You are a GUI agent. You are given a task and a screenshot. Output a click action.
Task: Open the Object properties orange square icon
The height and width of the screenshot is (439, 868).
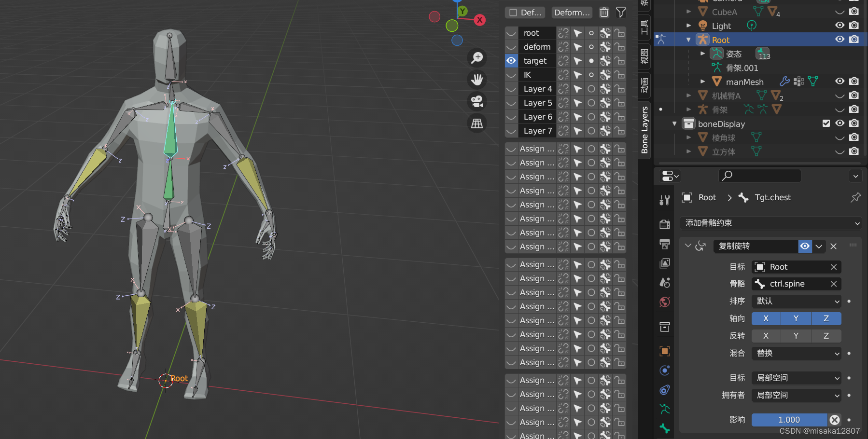(x=665, y=351)
